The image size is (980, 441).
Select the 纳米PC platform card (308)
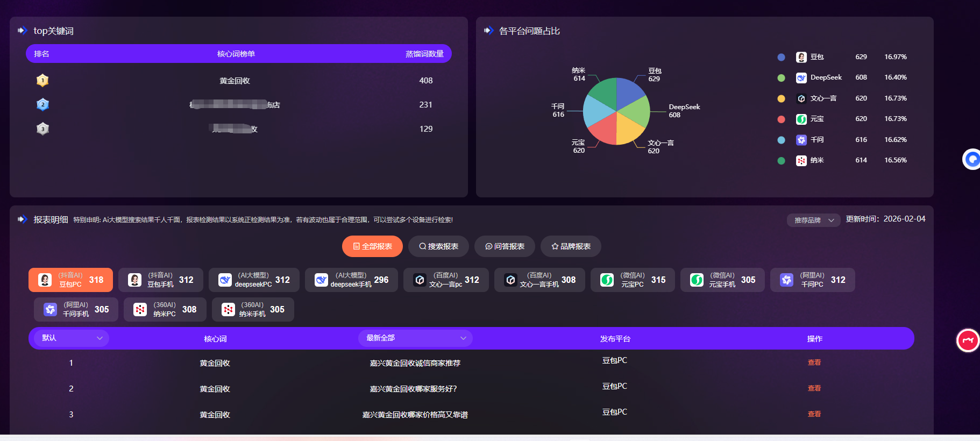(x=165, y=309)
